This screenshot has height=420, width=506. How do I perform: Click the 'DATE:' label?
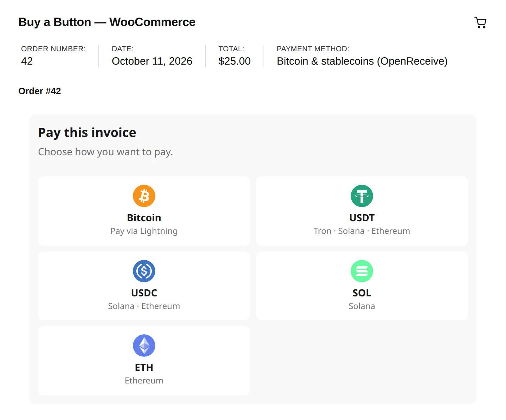click(x=123, y=49)
